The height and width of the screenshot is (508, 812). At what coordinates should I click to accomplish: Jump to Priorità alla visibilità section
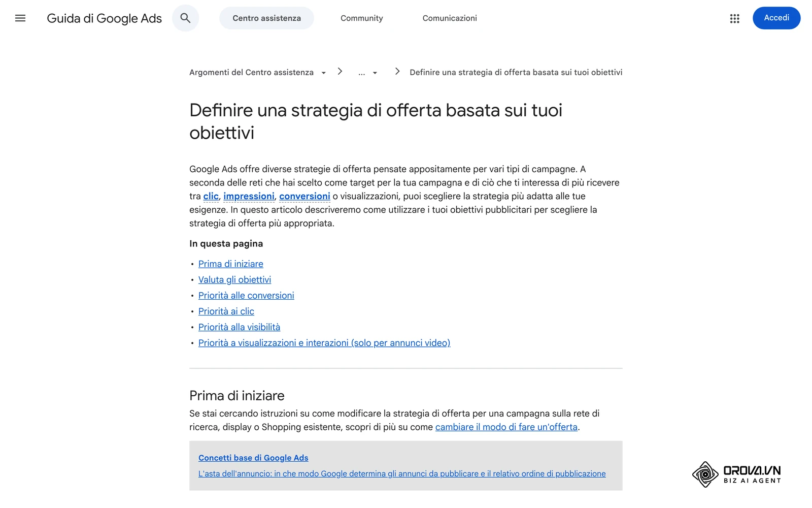(239, 327)
